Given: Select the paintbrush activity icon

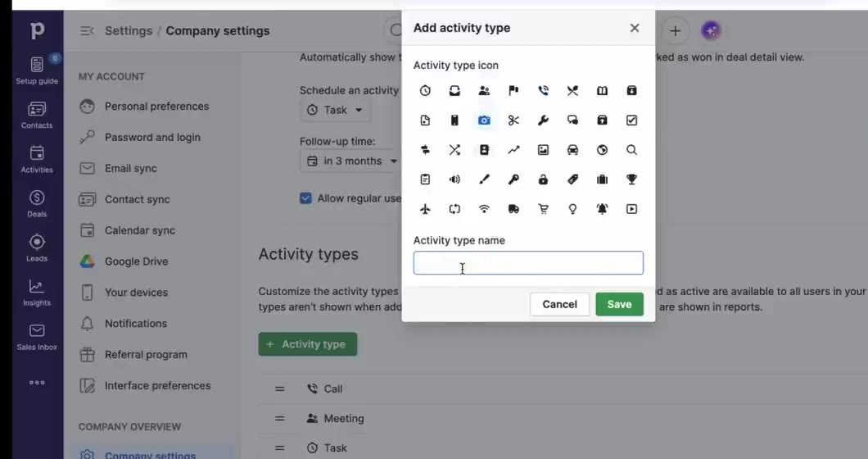Looking at the screenshot, I should [x=484, y=179].
